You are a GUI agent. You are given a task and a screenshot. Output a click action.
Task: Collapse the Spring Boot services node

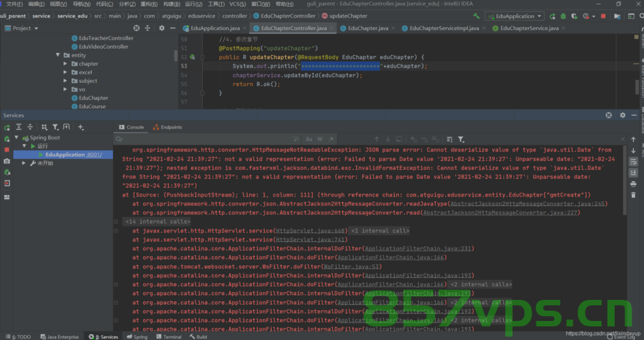[x=16, y=137]
